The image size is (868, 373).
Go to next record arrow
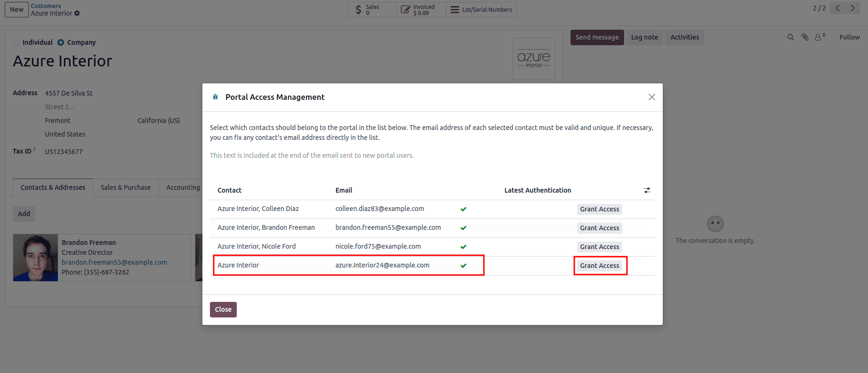click(x=852, y=8)
